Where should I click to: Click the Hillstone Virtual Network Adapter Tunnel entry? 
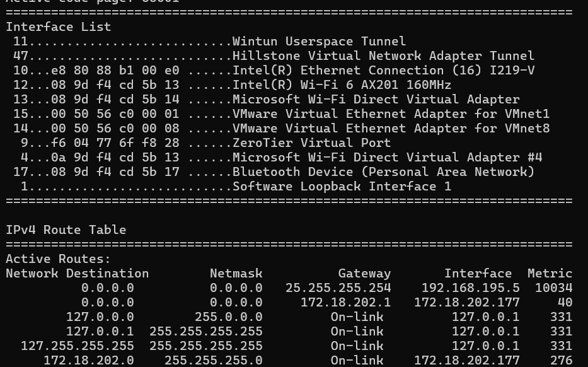click(383, 55)
